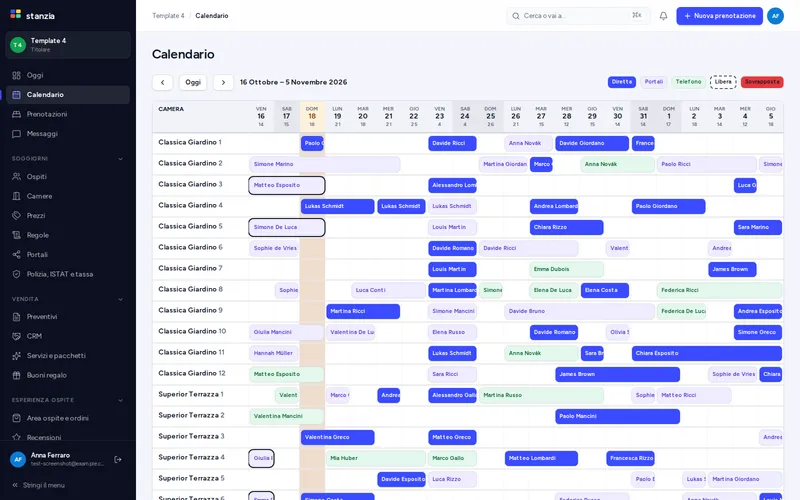The height and width of the screenshot is (500, 800).
Task: Toggle the Telefono legend filter
Action: pyautogui.click(x=688, y=82)
